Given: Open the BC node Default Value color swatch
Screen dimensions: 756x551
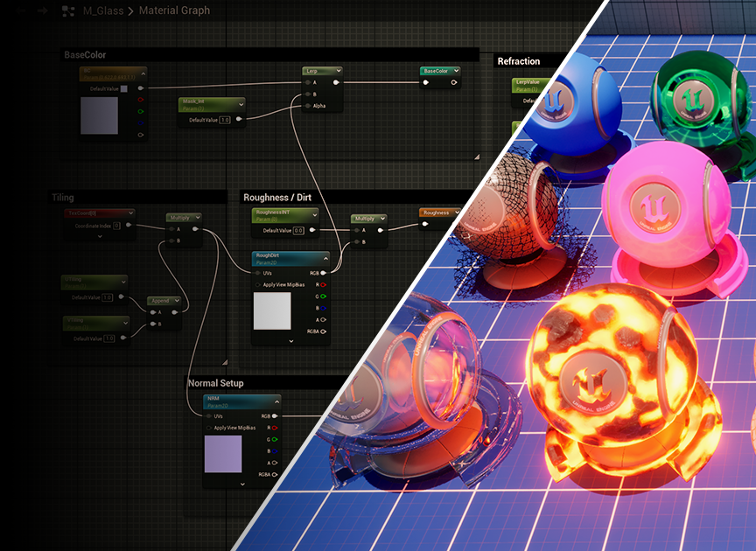Looking at the screenshot, I should point(124,88).
